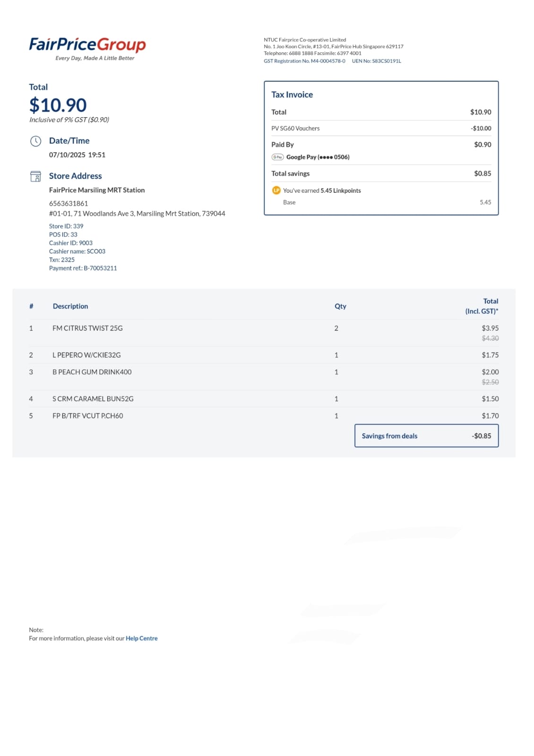This screenshot has height=756, width=534.
Task: Click the Savings from deals box
Action: coord(426,436)
